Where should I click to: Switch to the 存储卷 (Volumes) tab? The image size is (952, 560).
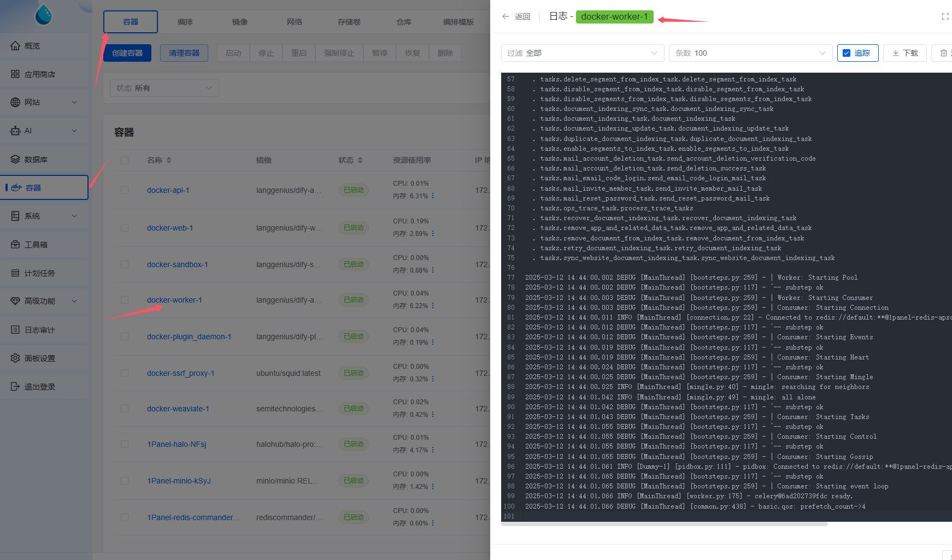(x=349, y=22)
